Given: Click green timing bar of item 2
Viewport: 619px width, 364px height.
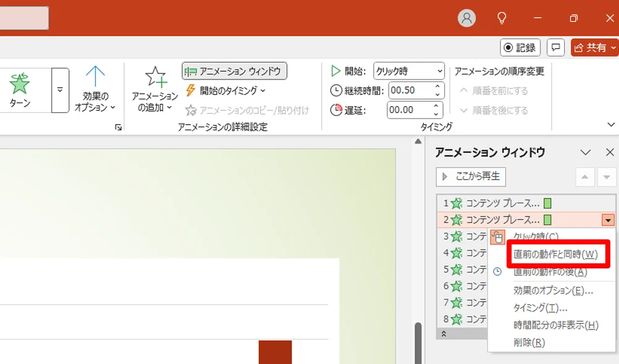Looking at the screenshot, I should click(x=547, y=220).
